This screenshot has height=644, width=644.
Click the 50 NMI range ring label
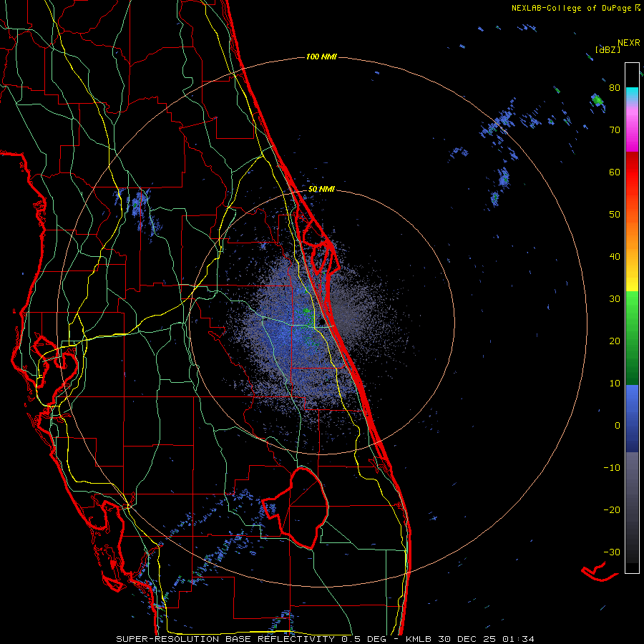point(321,189)
